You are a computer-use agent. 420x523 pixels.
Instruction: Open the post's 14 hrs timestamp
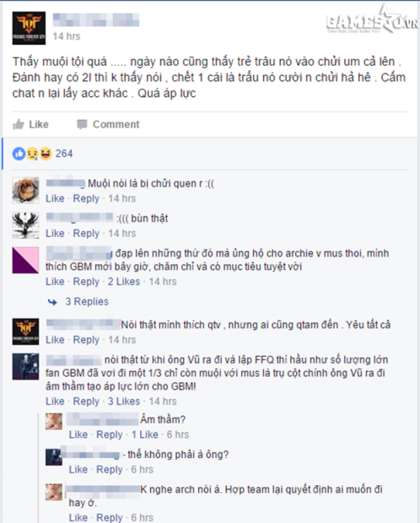point(67,36)
